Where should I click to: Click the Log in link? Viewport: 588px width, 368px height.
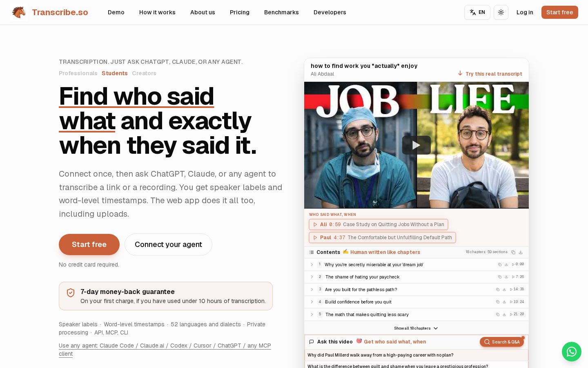(525, 12)
